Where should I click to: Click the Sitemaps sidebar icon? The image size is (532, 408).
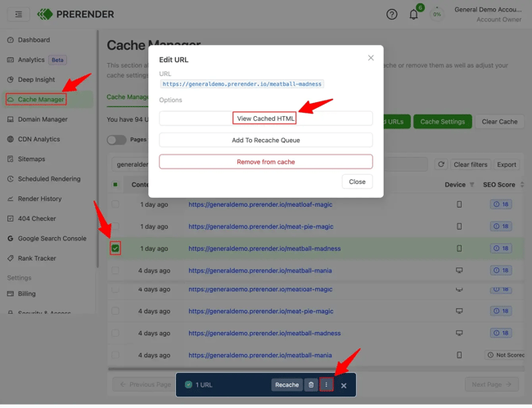tap(11, 159)
